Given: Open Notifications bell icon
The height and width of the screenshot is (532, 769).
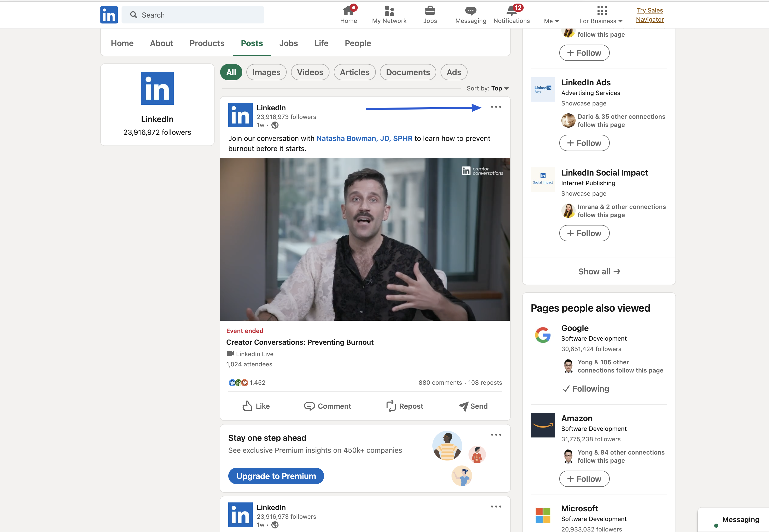Looking at the screenshot, I should pyautogui.click(x=511, y=11).
